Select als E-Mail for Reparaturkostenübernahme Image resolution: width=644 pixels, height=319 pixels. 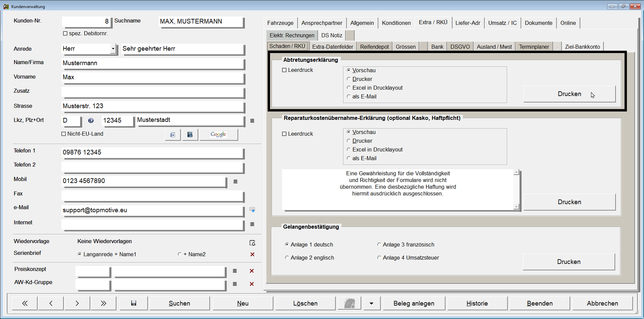pyautogui.click(x=349, y=158)
